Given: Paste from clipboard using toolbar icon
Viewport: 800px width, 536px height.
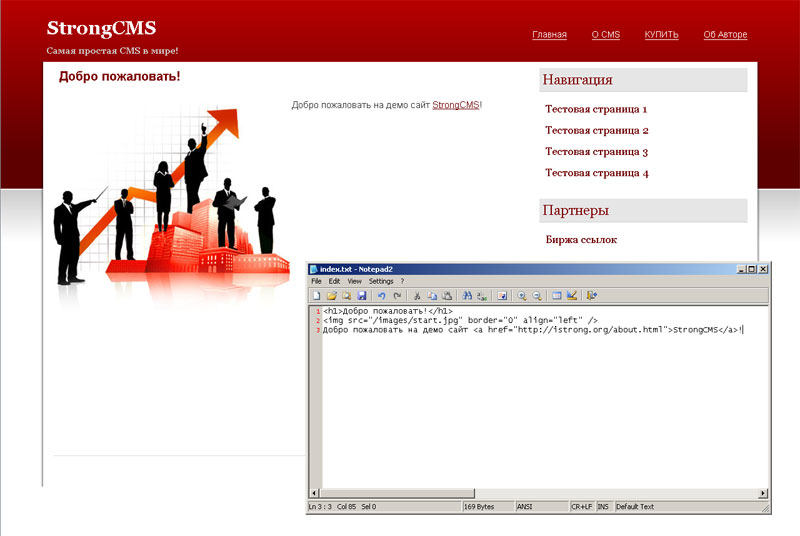Looking at the screenshot, I should [x=447, y=295].
